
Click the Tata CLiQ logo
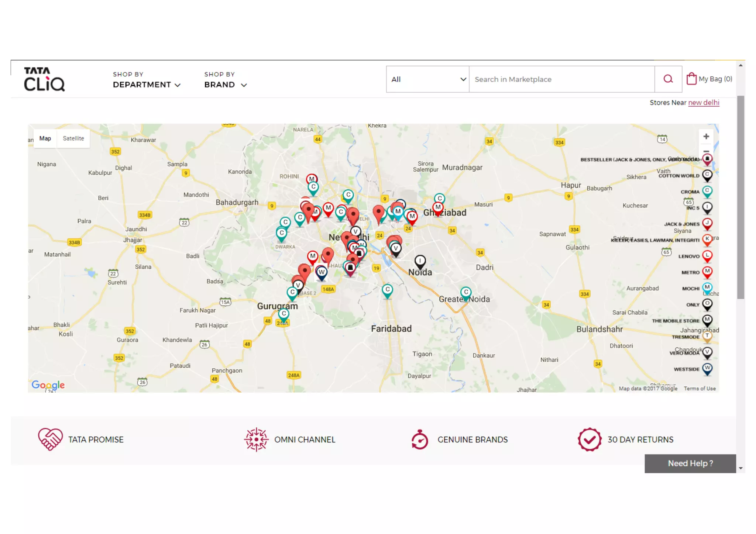44,79
